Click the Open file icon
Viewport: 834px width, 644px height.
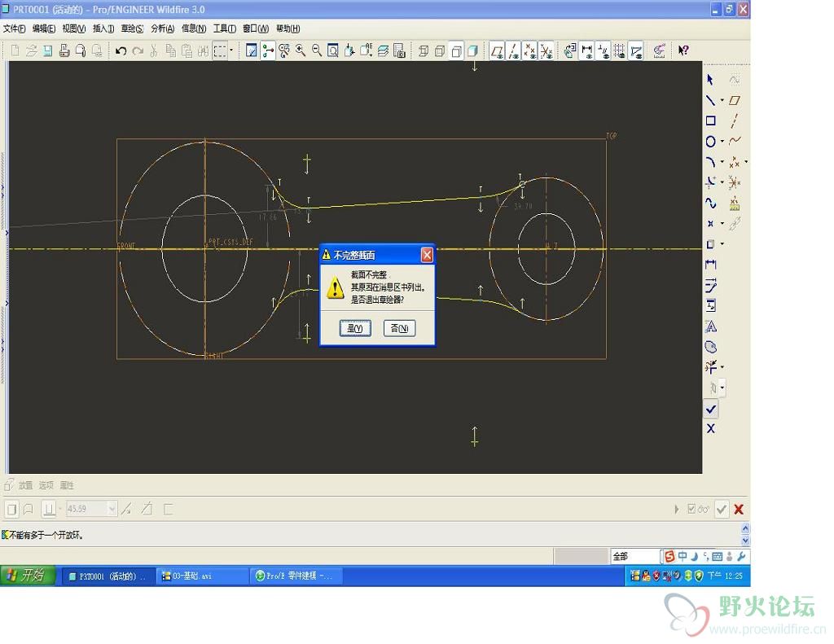click(32, 50)
